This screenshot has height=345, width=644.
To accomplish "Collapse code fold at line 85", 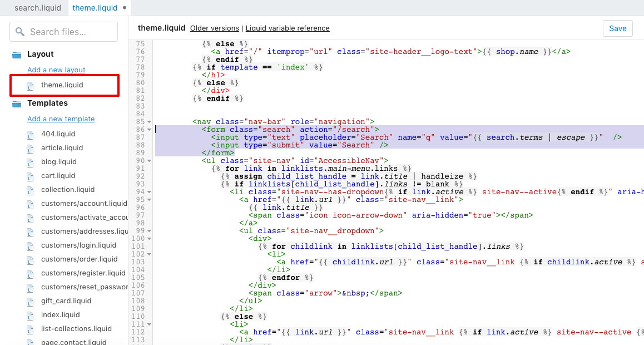I will click(x=149, y=122).
